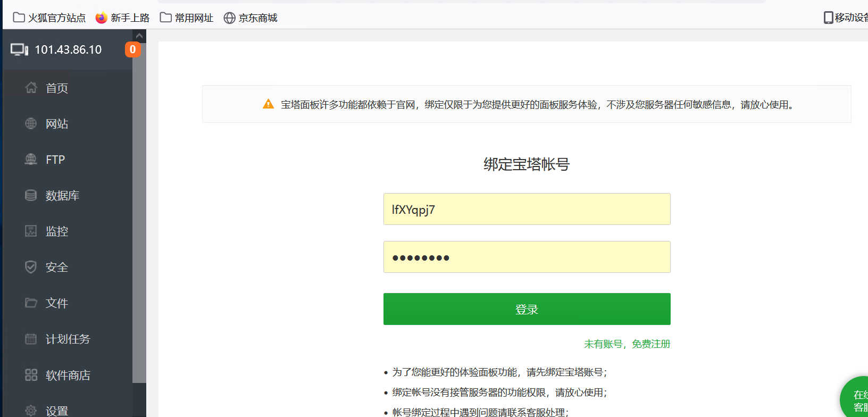The image size is (868, 417).
Task: Click the account field containing lfXYqpj7
Action: pyautogui.click(x=527, y=209)
